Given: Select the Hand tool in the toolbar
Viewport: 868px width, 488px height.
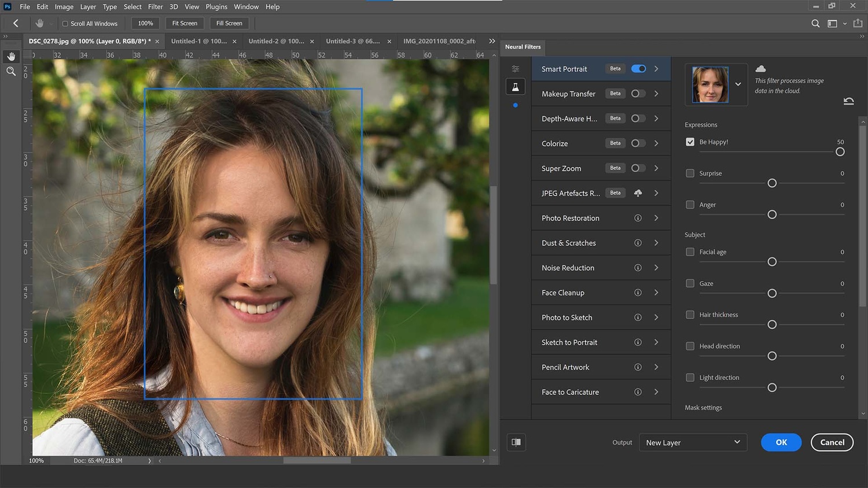Looking at the screenshot, I should pos(11,56).
